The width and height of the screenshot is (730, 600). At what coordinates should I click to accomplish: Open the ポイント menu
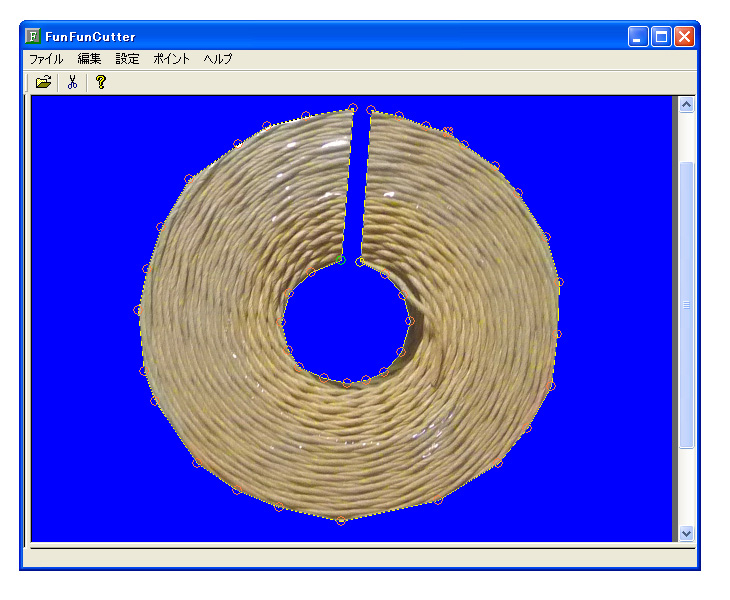pyautogui.click(x=171, y=59)
